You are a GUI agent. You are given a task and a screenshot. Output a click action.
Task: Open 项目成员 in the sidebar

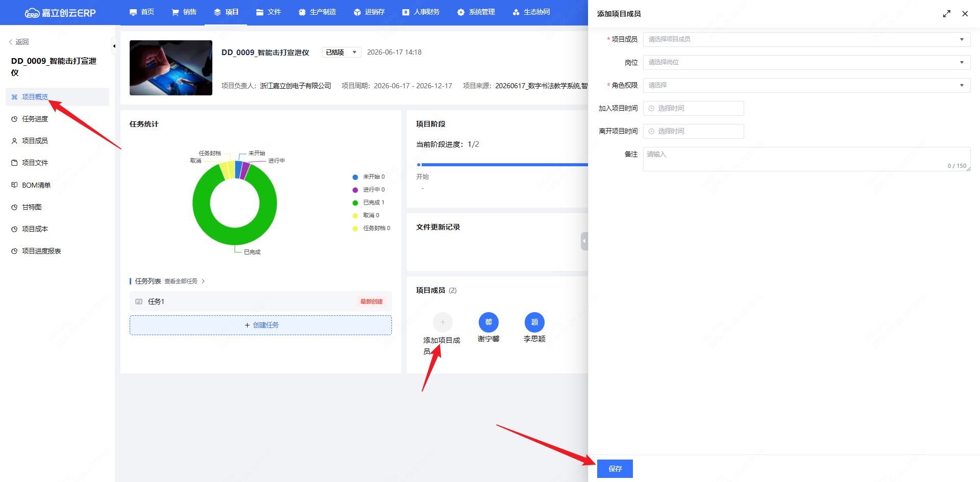[x=57, y=141]
